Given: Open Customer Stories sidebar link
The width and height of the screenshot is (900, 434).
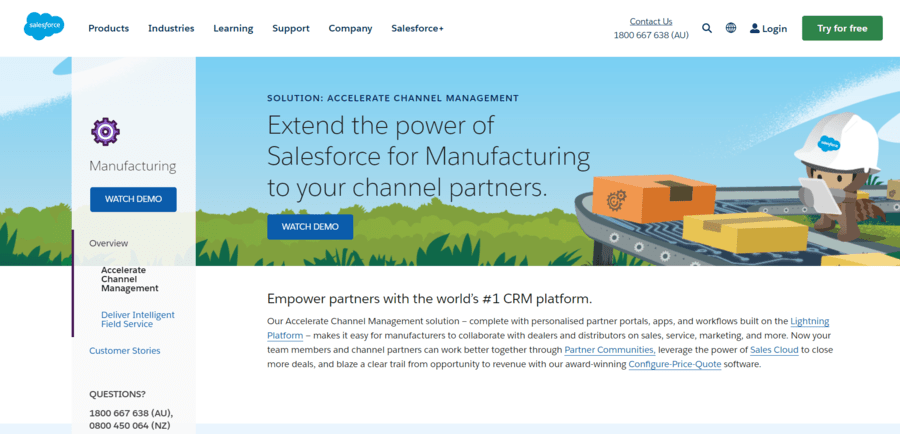Looking at the screenshot, I should coord(125,351).
